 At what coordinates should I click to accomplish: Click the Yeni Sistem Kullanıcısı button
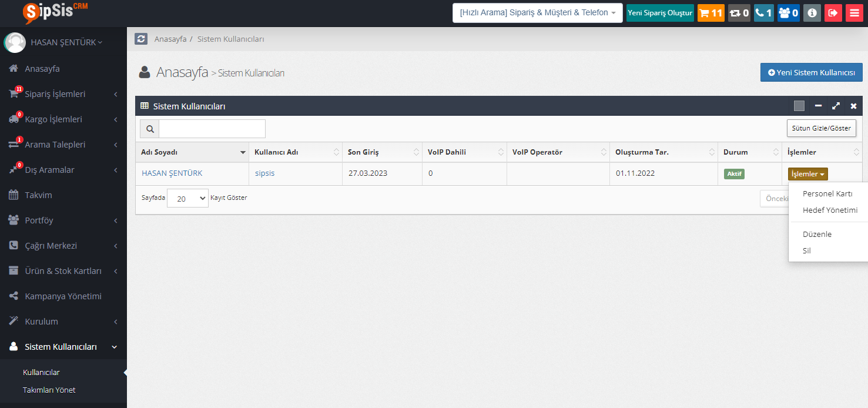coord(811,73)
